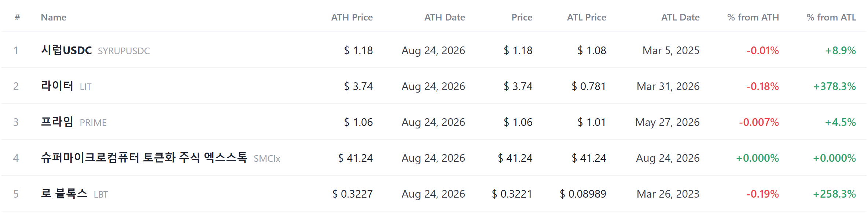Image resolution: width=868 pixels, height=213 pixels.
Task: Sort by % from ATL header
Action: pos(831,17)
